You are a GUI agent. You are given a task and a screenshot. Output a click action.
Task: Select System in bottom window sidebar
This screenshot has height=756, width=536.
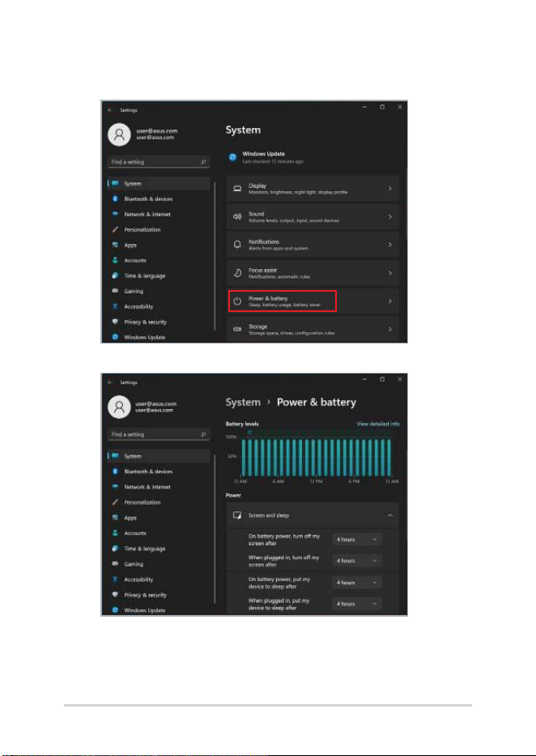(x=159, y=455)
